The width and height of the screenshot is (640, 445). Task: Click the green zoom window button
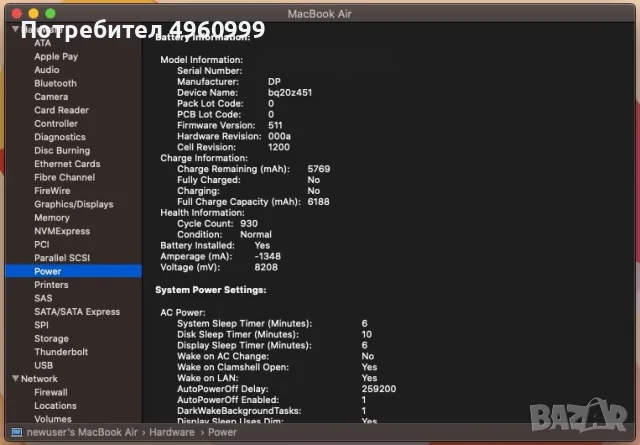(x=50, y=13)
